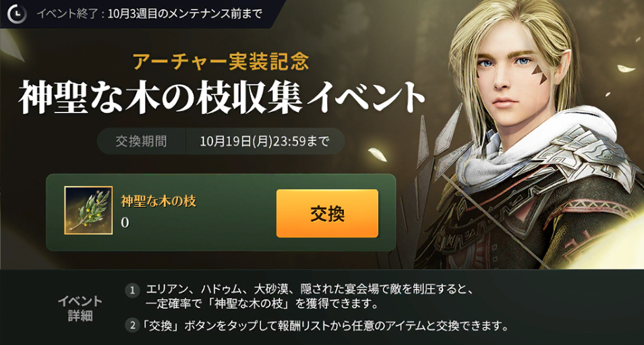Click the イベント終了 maintenance notice banner
Viewport: 644px width, 345px height.
[x=140, y=14]
